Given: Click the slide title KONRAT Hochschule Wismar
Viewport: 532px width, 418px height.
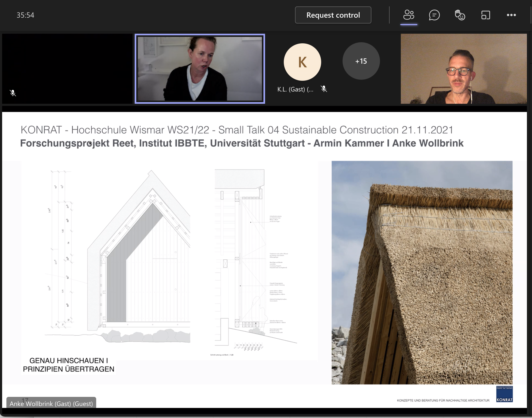Looking at the screenshot, I should point(237,130).
